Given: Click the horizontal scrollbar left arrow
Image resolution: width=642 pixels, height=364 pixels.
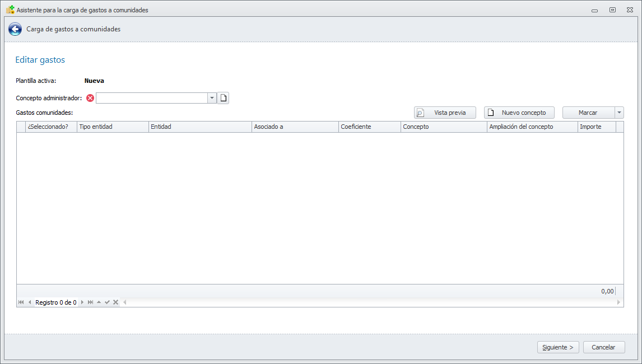Looking at the screenshot, I should (124, 302).
